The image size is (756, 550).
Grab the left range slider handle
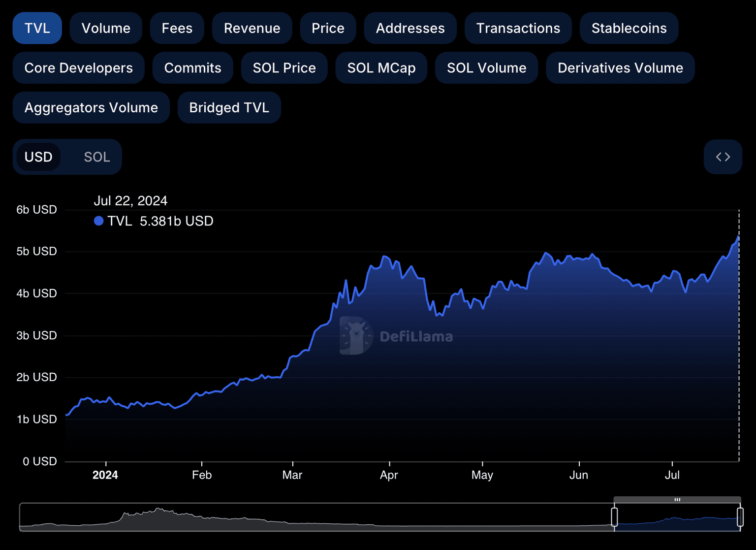pyautogui.click(x=614, y=517)
